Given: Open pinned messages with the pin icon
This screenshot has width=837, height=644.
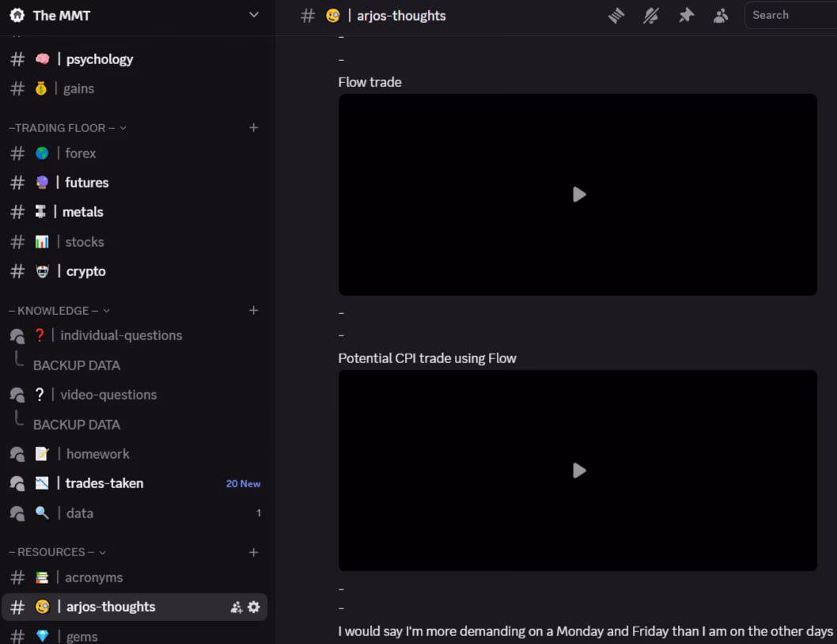Looking at the screenshot, I should coord(686,16).
